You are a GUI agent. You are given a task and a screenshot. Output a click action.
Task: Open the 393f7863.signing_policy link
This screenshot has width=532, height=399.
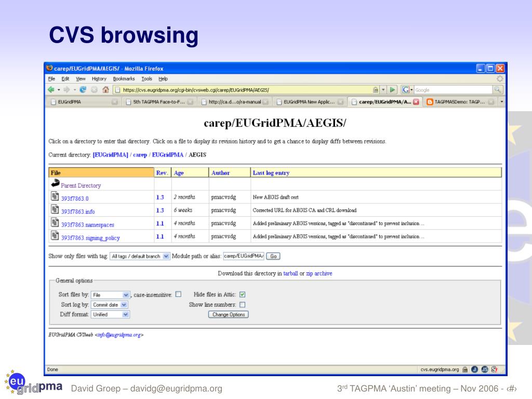pyautogui.click(x=90, y=238)
